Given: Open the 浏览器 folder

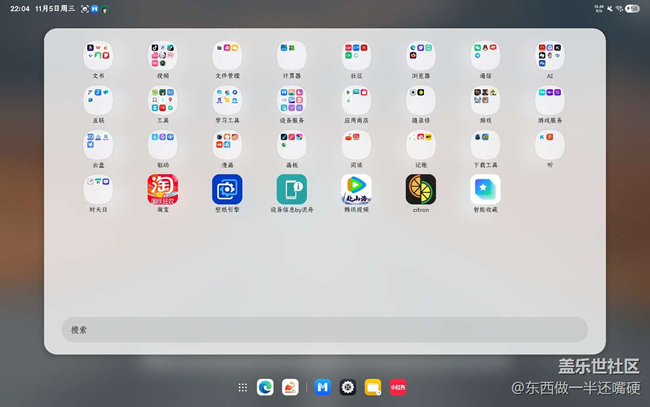Looking at the screenshot, I should (421, 55).
